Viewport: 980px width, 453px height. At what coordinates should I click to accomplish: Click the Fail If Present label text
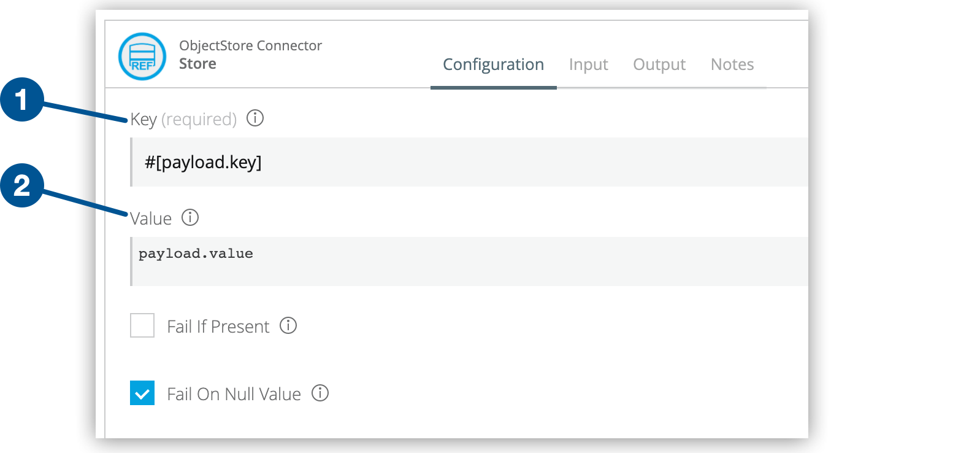tap(218, 327)
